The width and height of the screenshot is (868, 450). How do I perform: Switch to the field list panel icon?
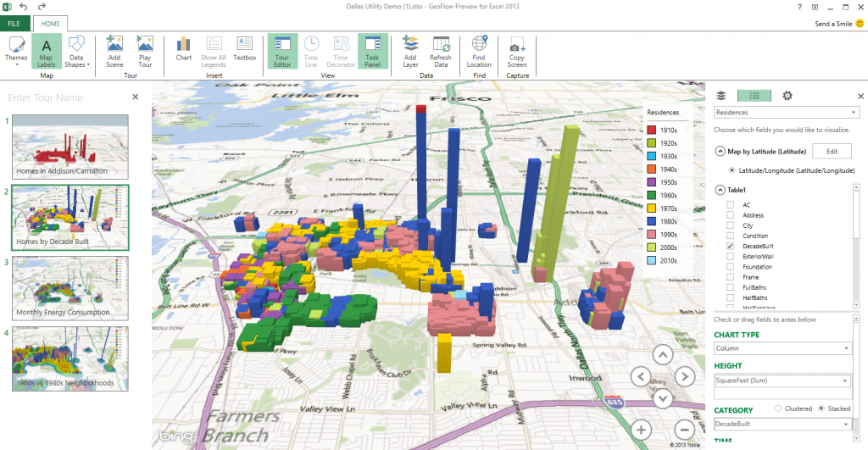pyautogui.click(x=754, y=96)
